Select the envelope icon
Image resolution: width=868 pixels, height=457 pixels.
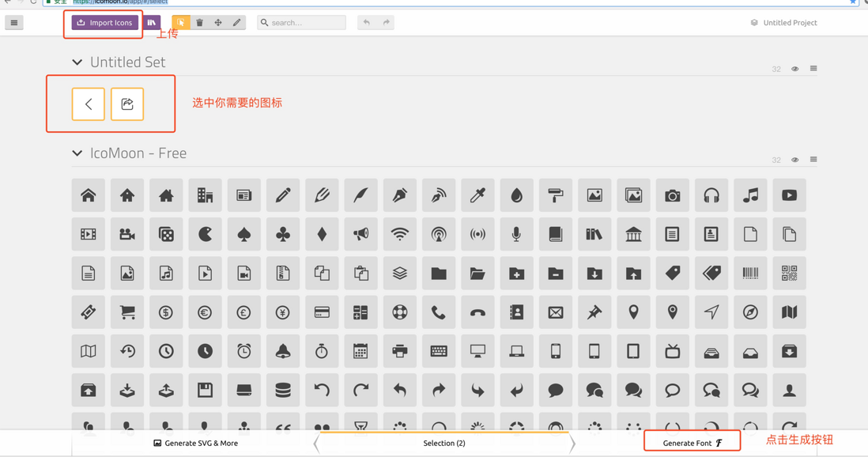click(x=556, y=312)
